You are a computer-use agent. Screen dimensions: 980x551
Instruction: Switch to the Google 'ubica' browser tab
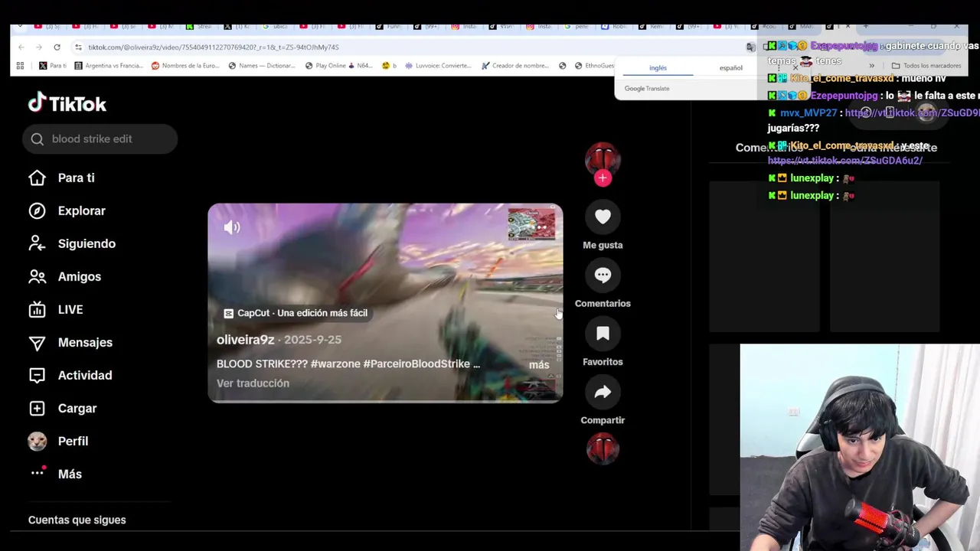tap(276, 27)
